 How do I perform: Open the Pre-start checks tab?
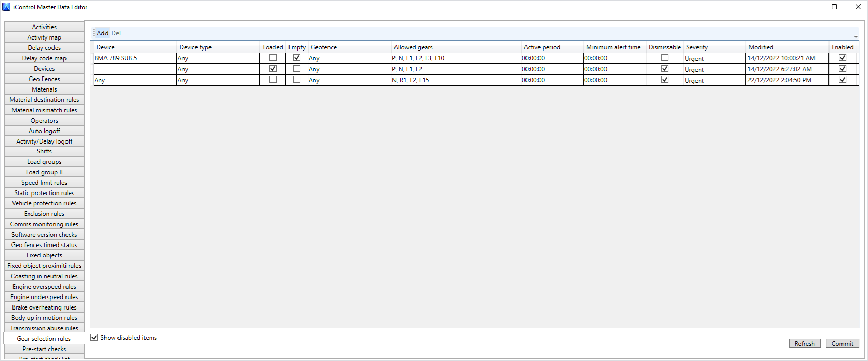pos(44,349)
